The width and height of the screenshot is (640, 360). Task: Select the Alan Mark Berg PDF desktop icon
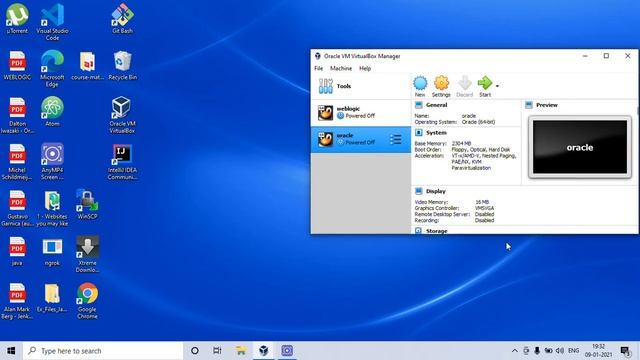17,300
